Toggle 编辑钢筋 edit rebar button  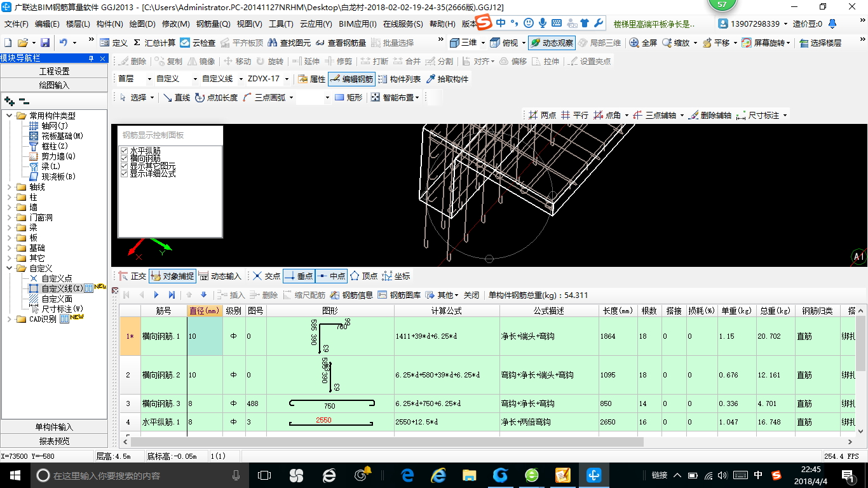(351, 79)
